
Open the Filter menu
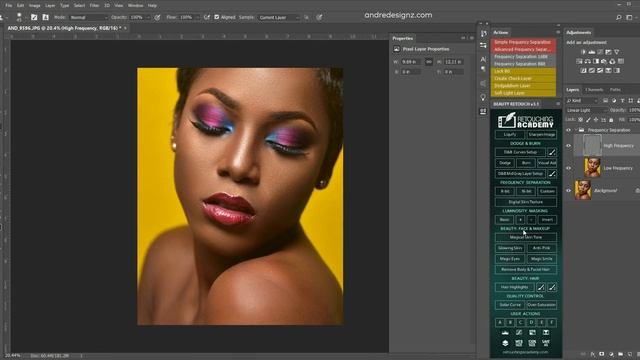point(94,6)
